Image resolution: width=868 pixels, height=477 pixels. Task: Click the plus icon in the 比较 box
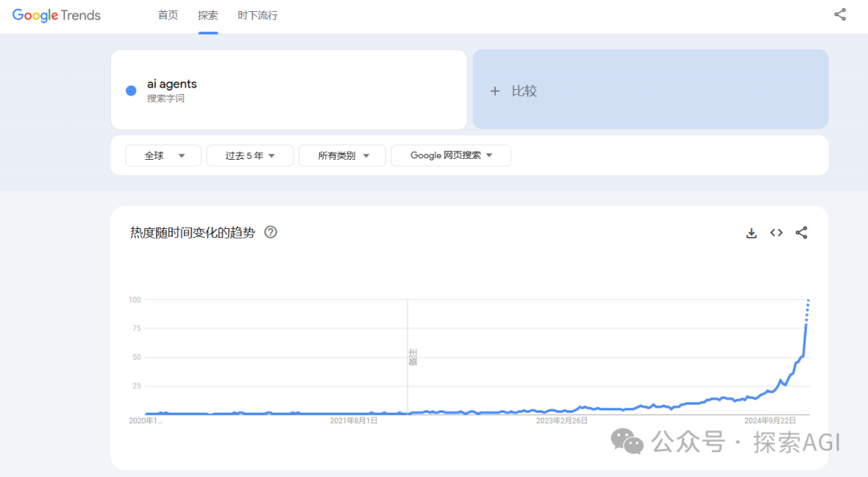[x=495, y=91]
